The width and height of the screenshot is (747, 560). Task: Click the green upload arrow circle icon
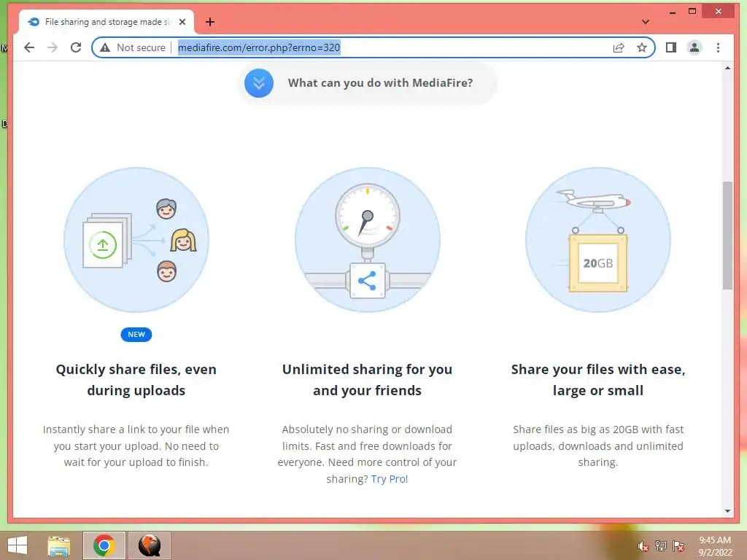[103, 245]
